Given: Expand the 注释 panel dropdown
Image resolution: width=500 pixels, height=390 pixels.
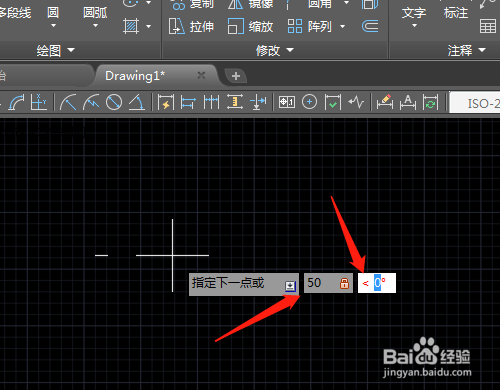Looking at the screenshot, I should (x=482, y=50).
